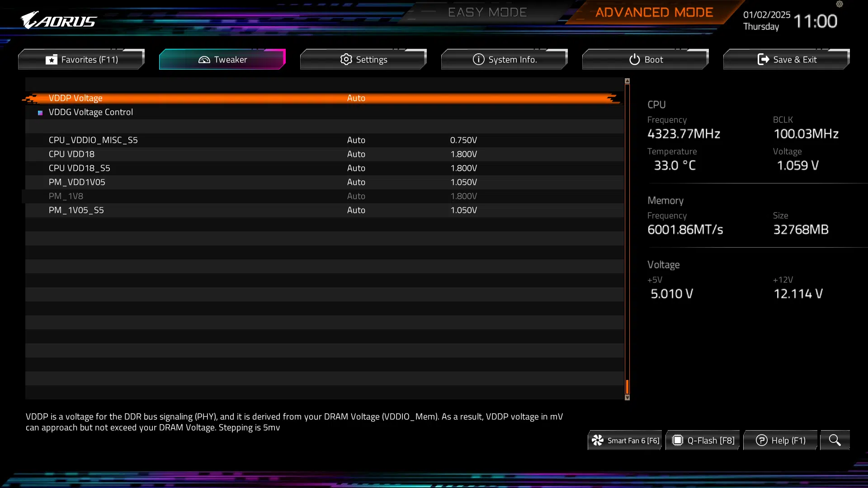The height and width of the screenshot is (488, 868).
Task: Click the memory size 32768MB reading
Action: coord(801,230)
